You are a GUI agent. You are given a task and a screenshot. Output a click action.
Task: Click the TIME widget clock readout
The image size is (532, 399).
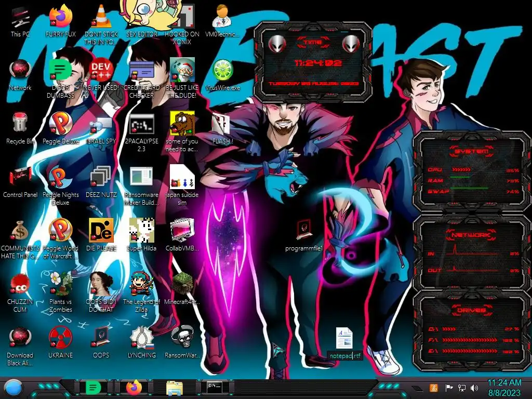tap(318, 63)
